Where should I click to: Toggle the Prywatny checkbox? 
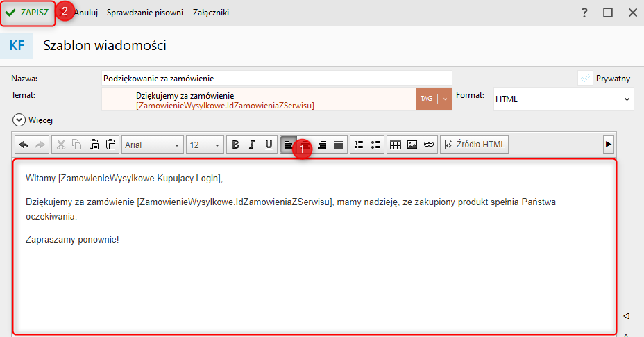pos(585,78)
